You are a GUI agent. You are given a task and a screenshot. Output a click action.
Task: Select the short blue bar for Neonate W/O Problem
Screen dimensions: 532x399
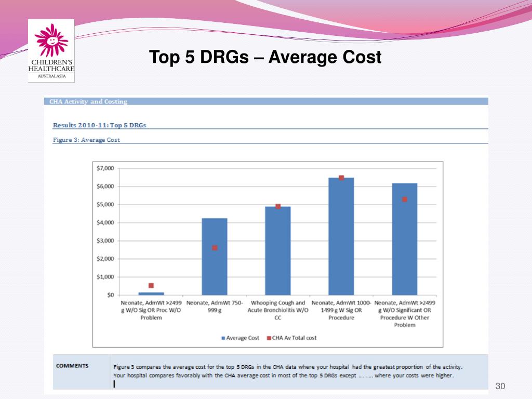point(151,294)
